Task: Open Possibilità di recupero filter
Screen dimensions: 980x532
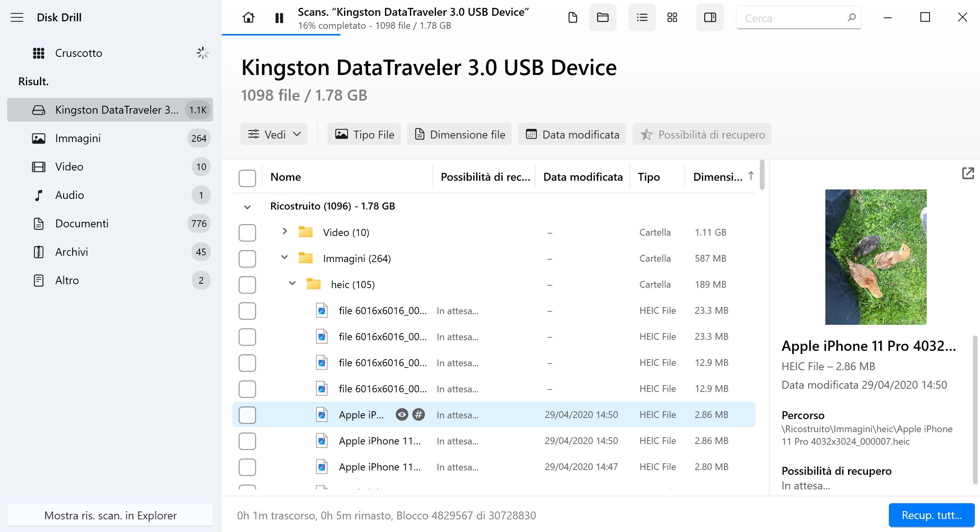Action: pyautogui.click(x=702, y=134)
